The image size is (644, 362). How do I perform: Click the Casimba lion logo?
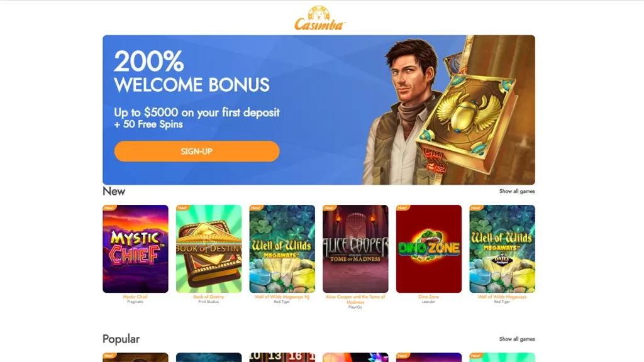point(319,18)
